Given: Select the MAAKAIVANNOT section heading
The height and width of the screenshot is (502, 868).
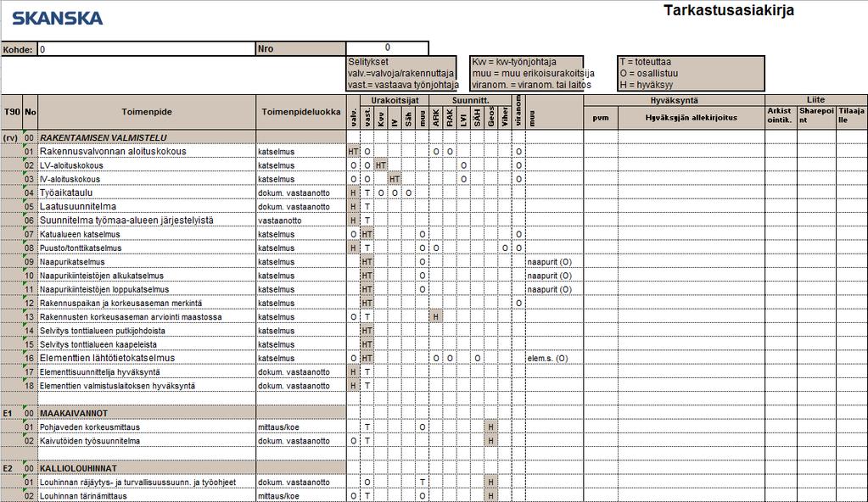Looking at the screenshot, I should point(147,413).
